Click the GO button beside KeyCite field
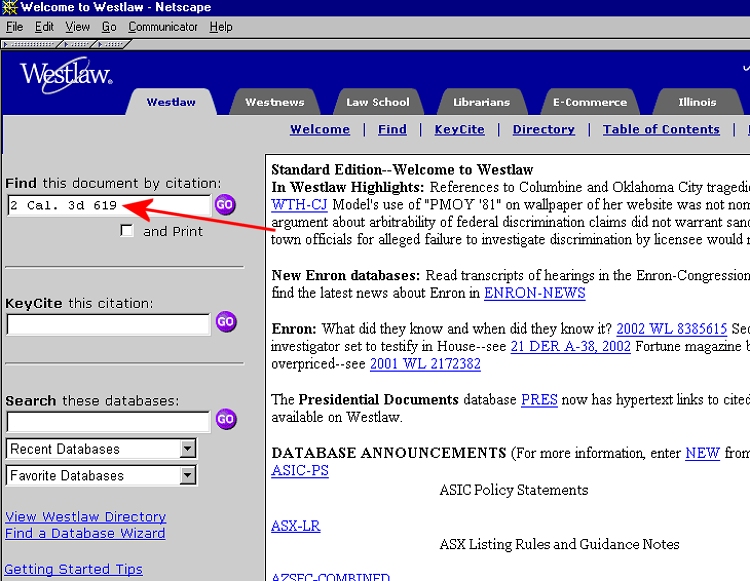The width and height of the screenshot is (750, 581). [x=225, y=321]
